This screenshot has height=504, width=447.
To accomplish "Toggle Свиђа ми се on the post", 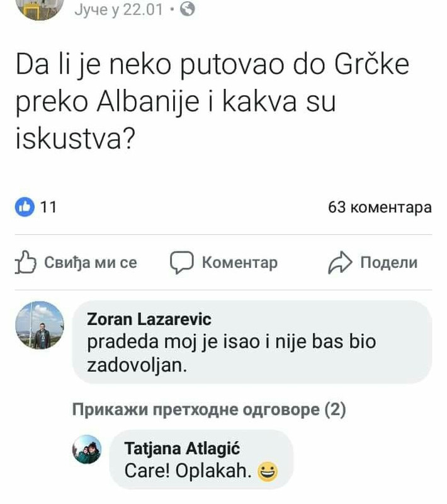I will [x=76, y=262].
